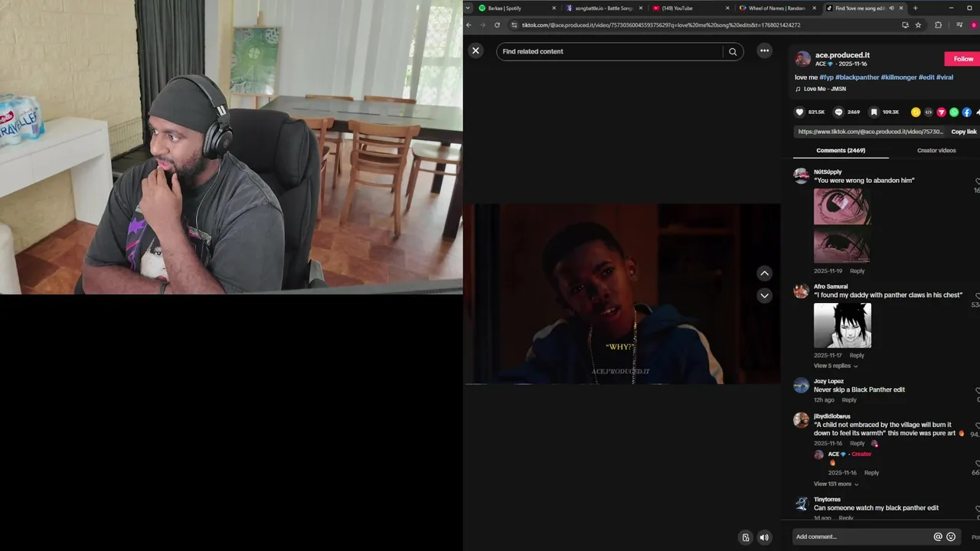The width and height of the screenshot is (980, 551).
Task: Click the install app icon in address bar
Action: point(905,24)
